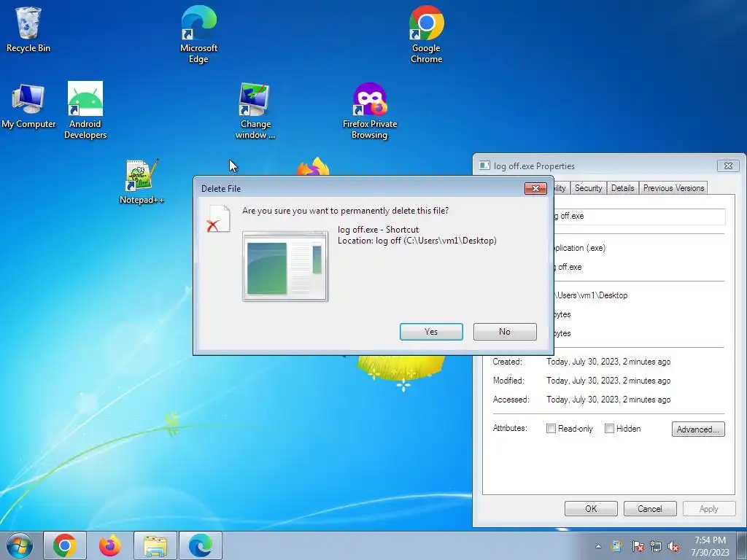The width and height of the screenshot is (747, 560).
Task: Click the Modified date value text
Action: pyautogui.click(x=608, y=381)
